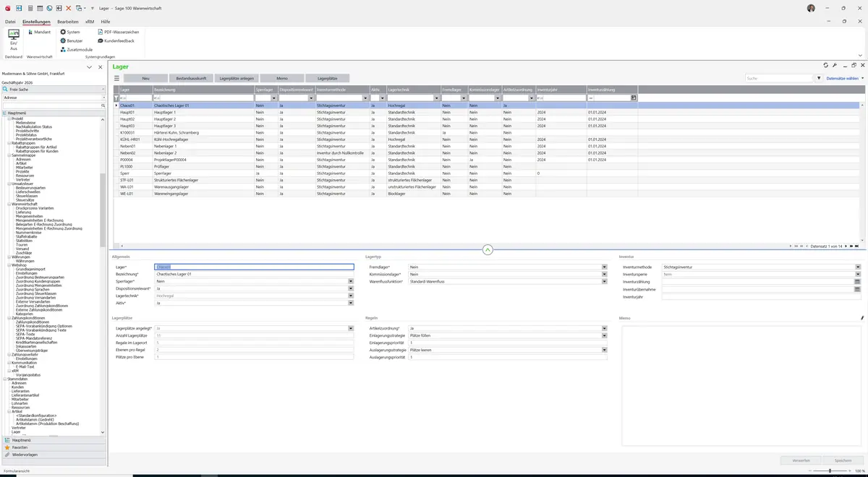The height and width of the screenshot is (477, 868).
Task: Open System settings gear in the ribbon
Action: coord(70,32)
